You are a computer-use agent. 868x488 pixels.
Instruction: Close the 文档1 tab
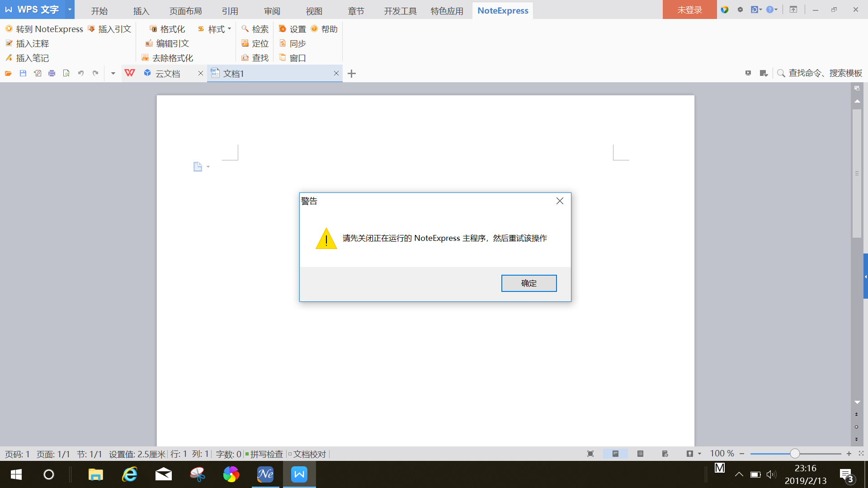(x=336, y=73)
